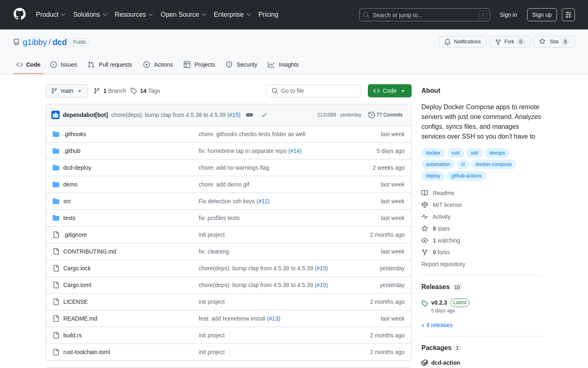This screenshot has height=368, width=588.
Task: Click the Sign up button
Action: click(542, 15)
